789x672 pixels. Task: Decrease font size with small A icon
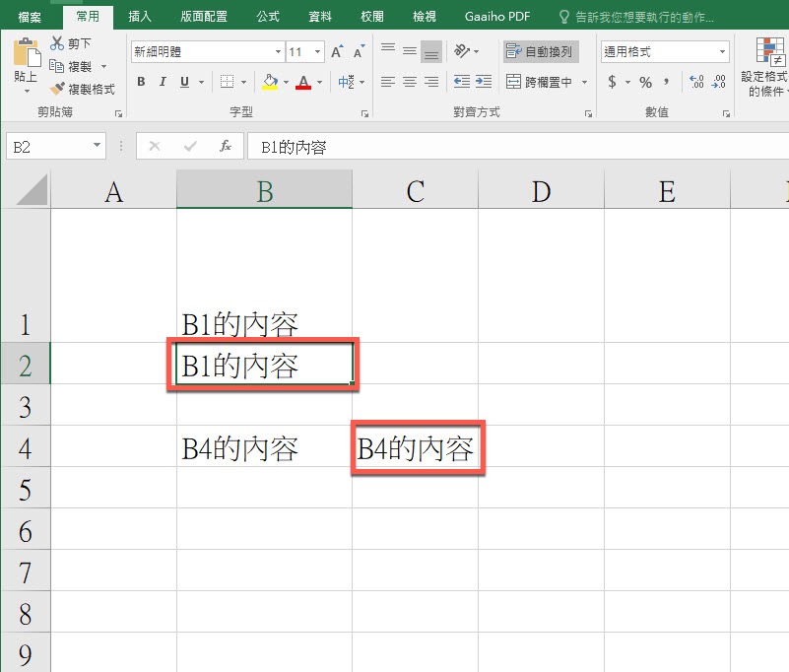pyautogui.click(x=359, y=51)
